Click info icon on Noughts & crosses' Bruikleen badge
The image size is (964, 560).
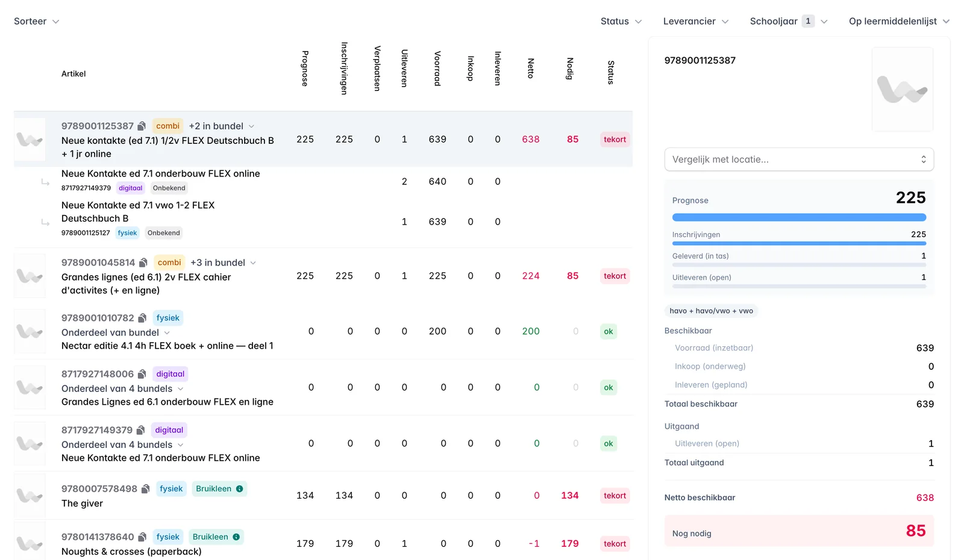coord(236,537)
